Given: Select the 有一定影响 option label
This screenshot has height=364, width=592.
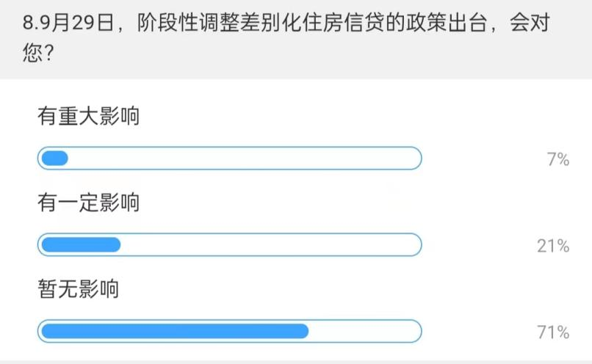Looking at the screenshot, I should coord(89,203).
